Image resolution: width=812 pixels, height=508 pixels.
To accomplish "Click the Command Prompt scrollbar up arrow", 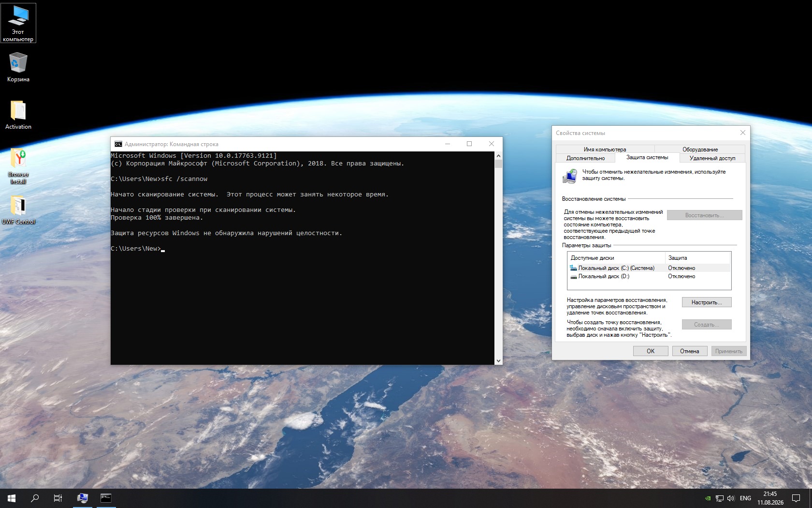I will coord(498,156).
